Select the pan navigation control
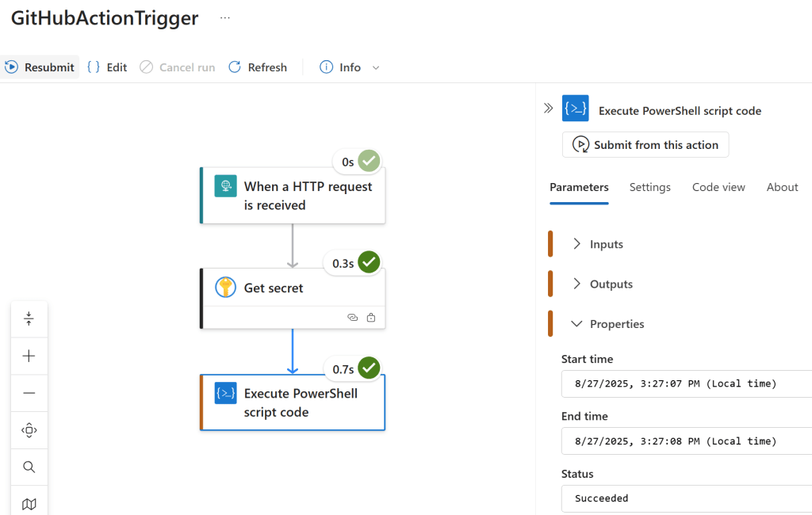 point(29,429)
